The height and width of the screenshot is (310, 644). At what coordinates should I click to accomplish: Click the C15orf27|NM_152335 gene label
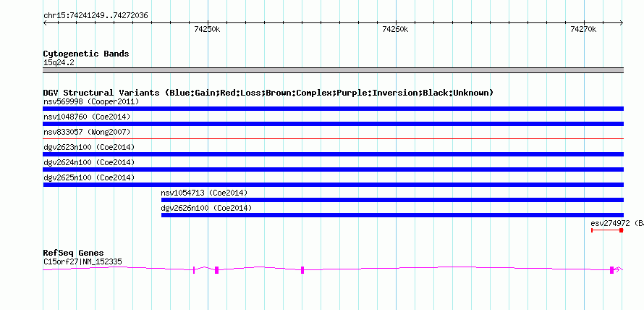coord(82,262)
